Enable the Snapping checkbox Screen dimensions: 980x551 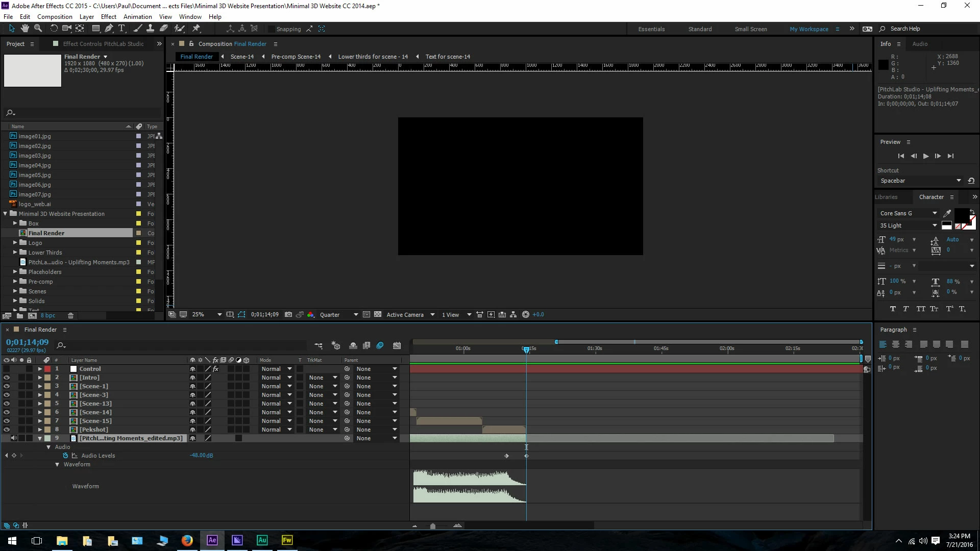pyautogui.click(x=272, y=29)
